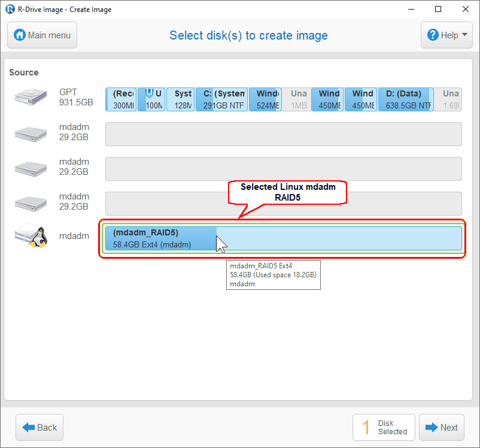Select the third mdadm 29.2GB disk icon
Image resolution: width=480 pixels, height=448 pixels.
pos(31,204)
